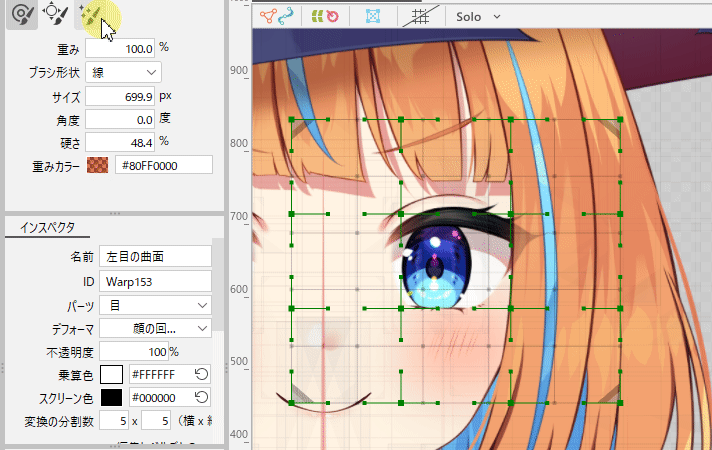Viewport: 712px width, 450px height.
Task: Activate the blue curved path tool
Action: pos(286,17)
